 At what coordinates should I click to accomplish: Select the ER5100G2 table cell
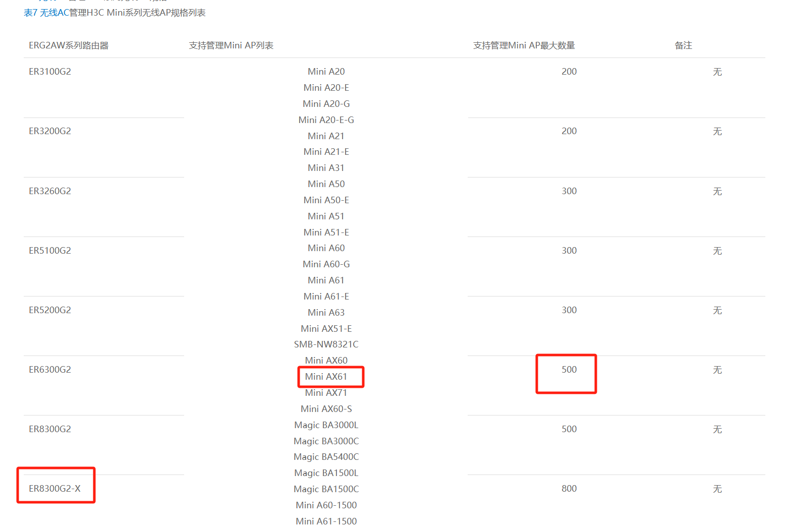click(x=50, y=251)
